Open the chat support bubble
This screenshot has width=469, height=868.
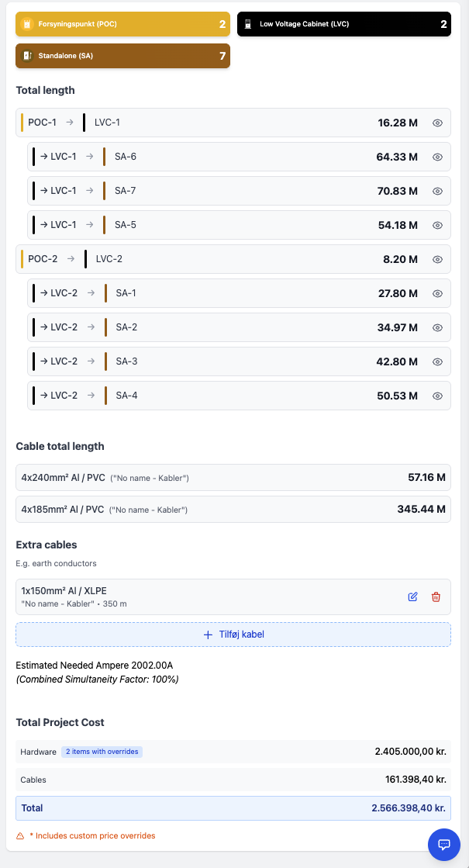[444, 844]
